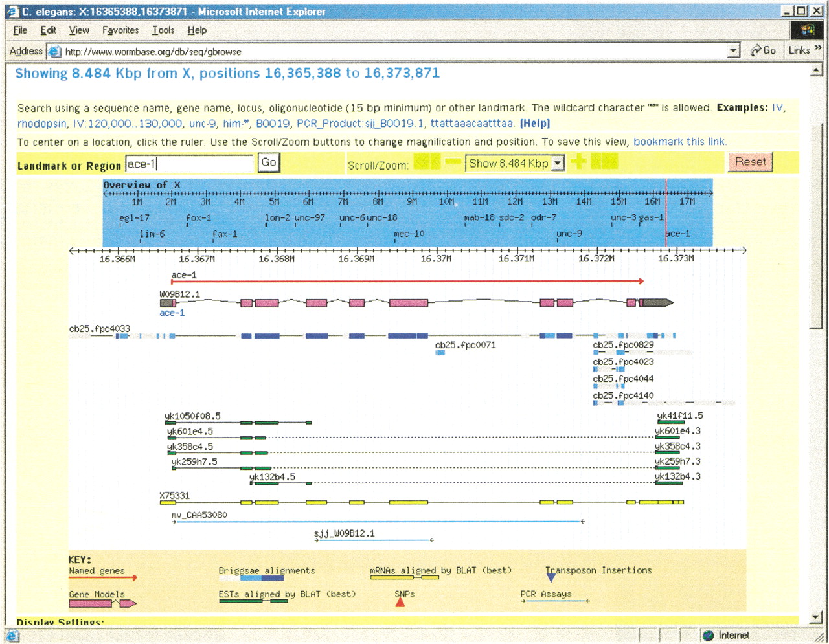The width and height of the screenshot is (829, 644).
Task: Click the Landmark or Region input field
Action: tap(188, 164)
